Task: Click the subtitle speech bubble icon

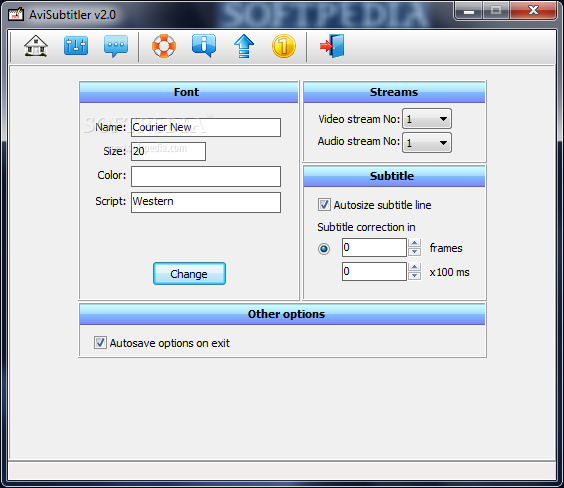Action: 116,46
